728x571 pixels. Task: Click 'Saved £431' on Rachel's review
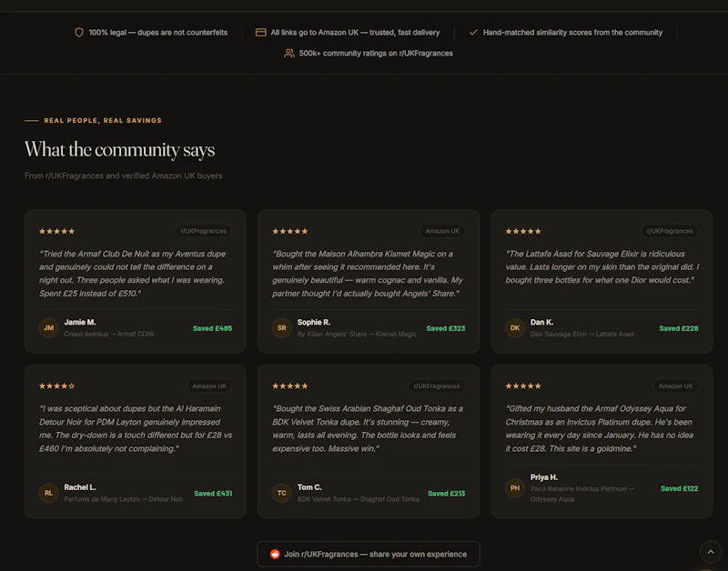point(213,494)
